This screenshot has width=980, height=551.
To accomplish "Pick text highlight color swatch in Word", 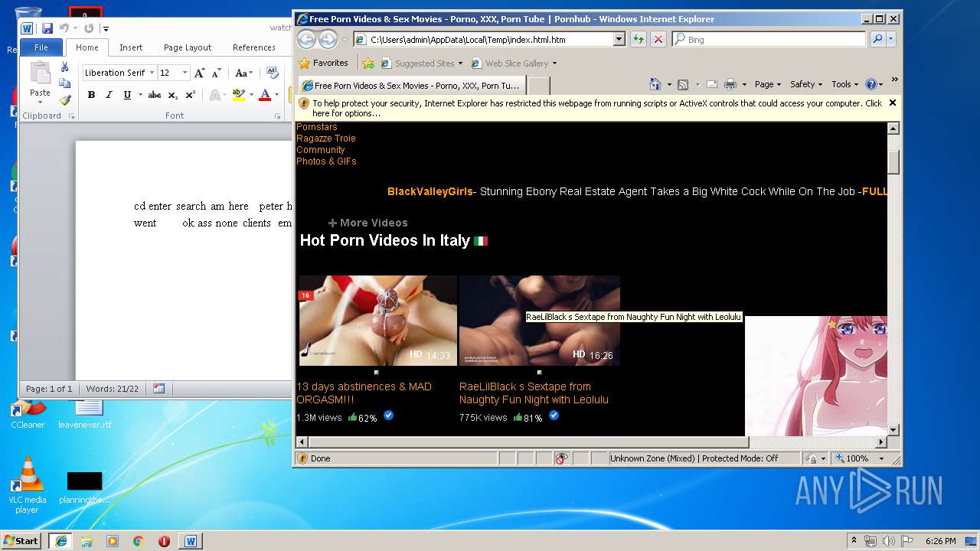I will click(x=238, y=95).
